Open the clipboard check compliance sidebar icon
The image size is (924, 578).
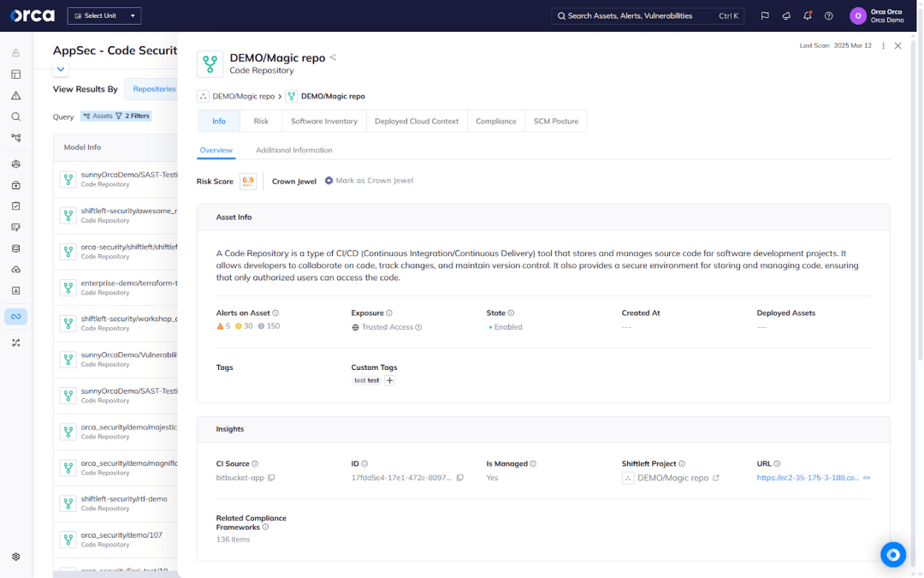coord(16,206)
